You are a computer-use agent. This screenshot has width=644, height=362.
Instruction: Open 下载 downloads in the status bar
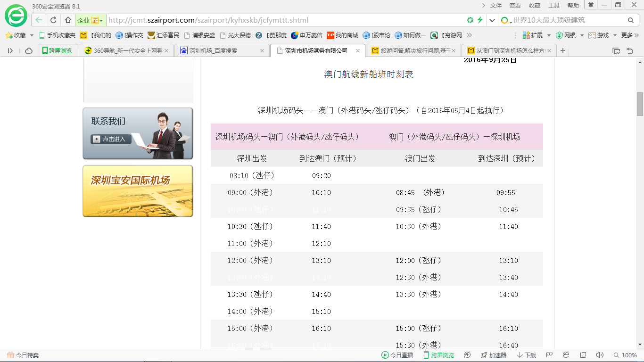click(526, 355)
